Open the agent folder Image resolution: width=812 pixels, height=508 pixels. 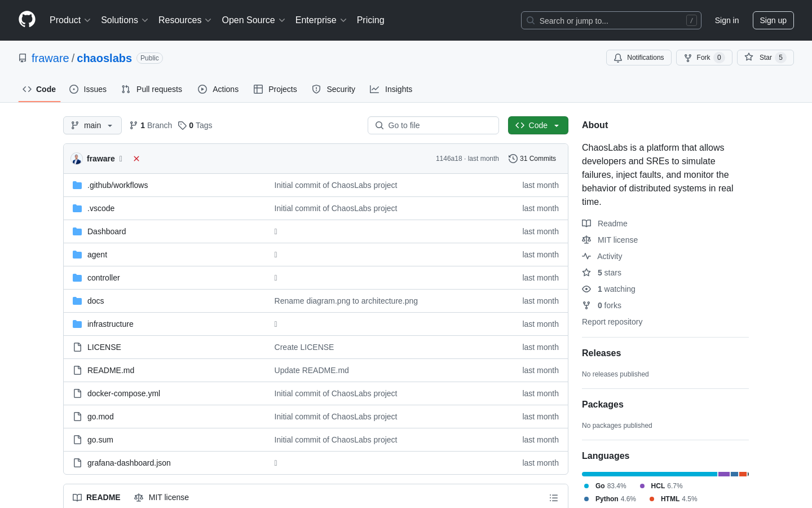97,255
